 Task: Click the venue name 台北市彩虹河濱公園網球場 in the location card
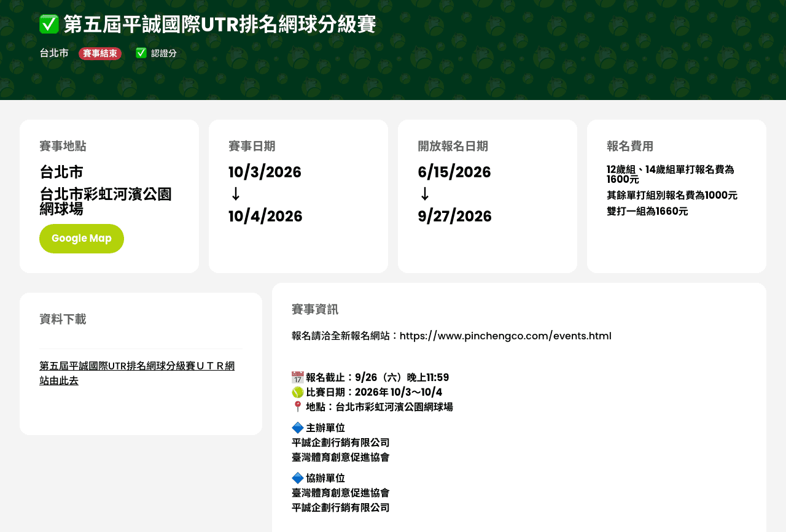click(106, 202)
